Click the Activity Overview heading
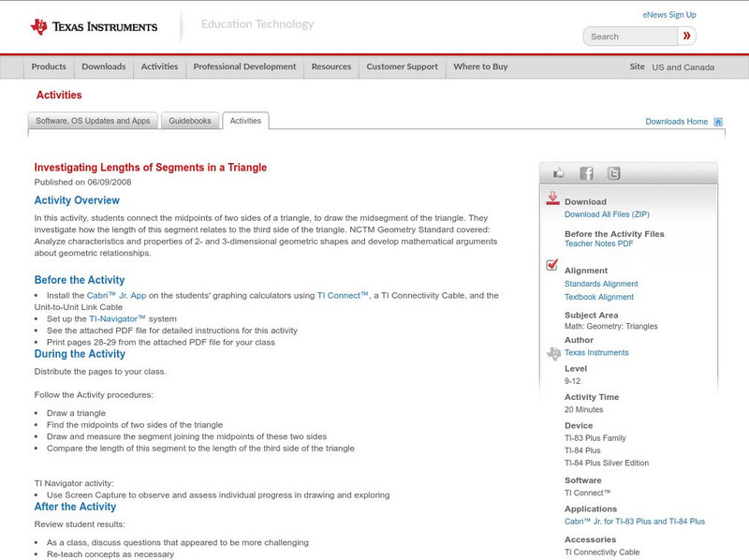The image size is (749, 560). 77,200
